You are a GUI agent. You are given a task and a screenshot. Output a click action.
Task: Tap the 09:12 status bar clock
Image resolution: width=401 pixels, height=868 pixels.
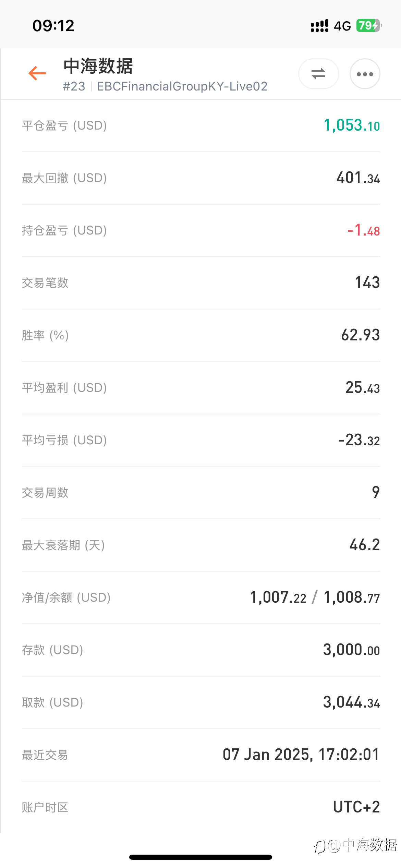point(53,26)
